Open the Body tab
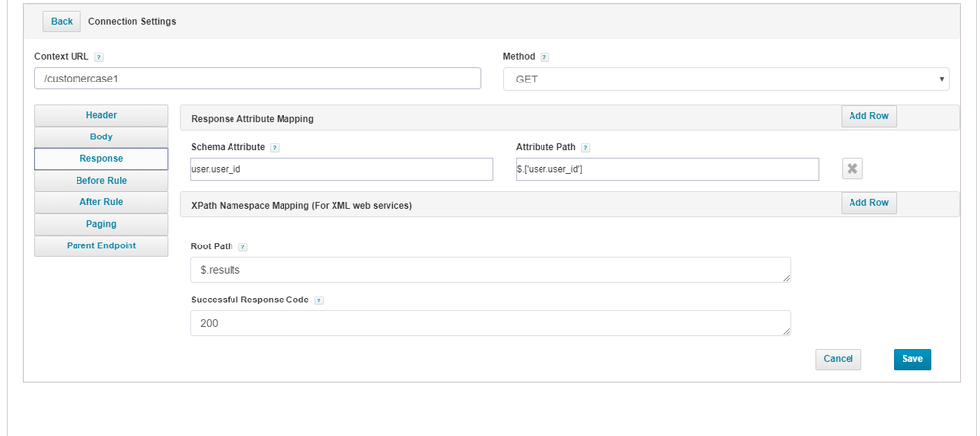The image size is (980, 436). click(x=101, y=136)
